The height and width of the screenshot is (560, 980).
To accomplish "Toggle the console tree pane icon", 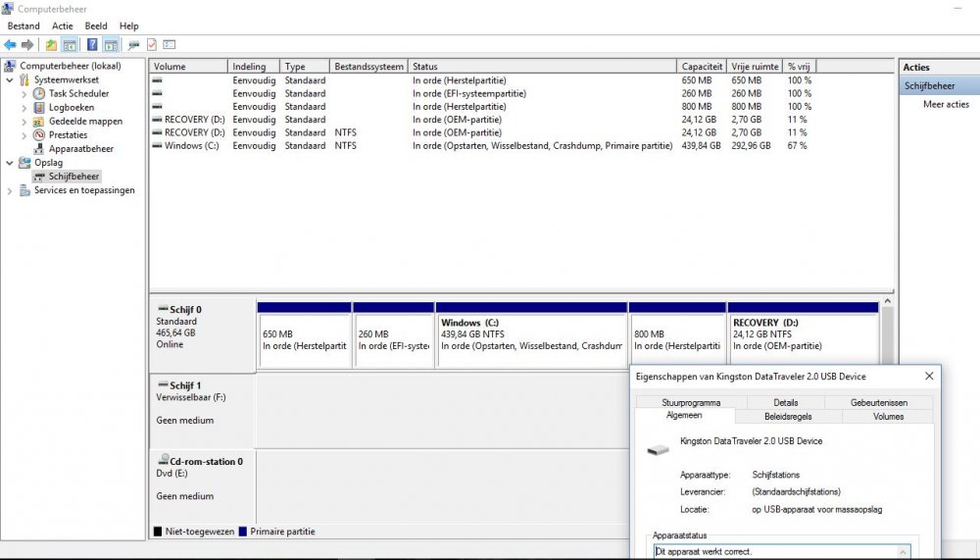I will pyautogui.click(x=71, y=45).
